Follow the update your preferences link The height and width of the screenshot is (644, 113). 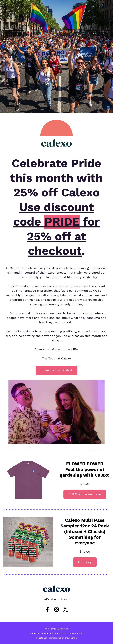click(x=48, y=638)
